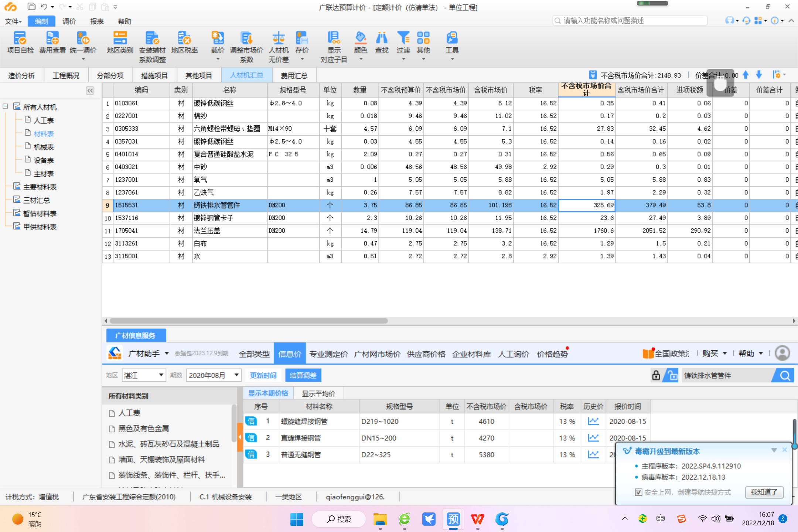Toggle the 安全上网 shortcut checkbox
This screenshot has width=798, height=532.
point(638,492)
